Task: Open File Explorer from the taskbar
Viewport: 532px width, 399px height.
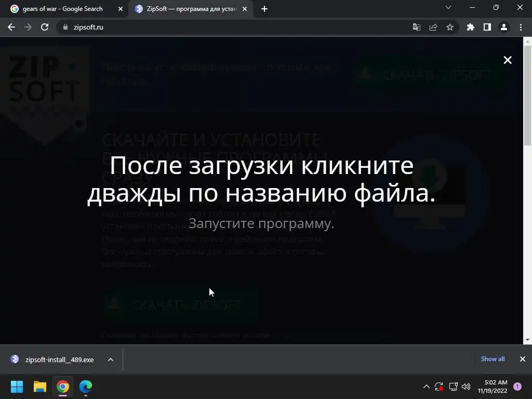Action: coord(39,387)
